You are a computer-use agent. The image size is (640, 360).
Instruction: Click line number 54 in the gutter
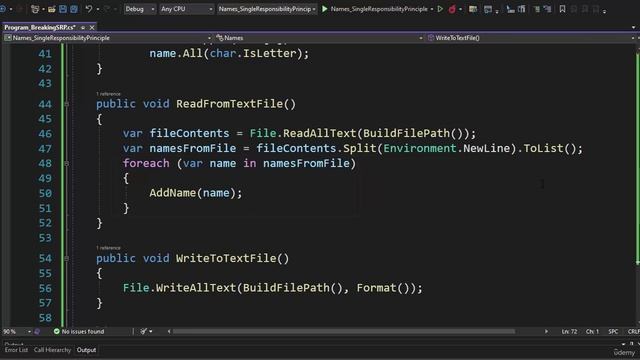tap(45, 258)
